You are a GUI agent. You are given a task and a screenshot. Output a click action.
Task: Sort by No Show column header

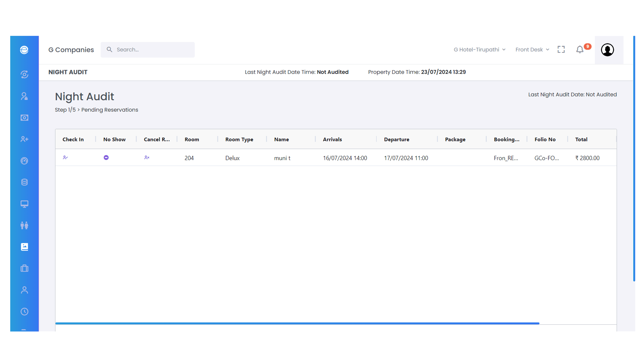tap(114, 139)
